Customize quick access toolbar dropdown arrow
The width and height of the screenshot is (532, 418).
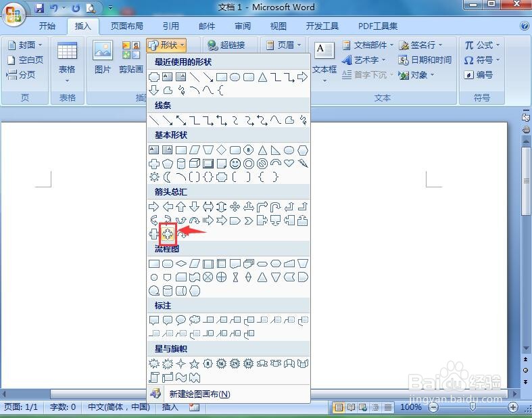point(111,8)
